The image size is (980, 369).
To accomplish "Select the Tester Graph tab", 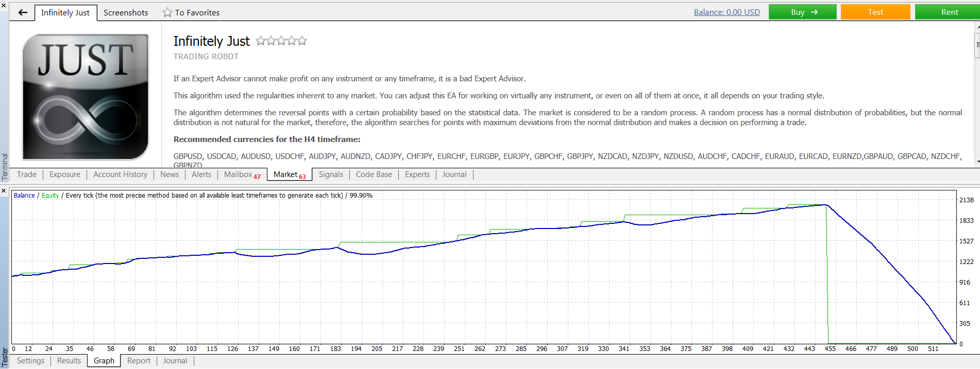I will pyautogui.click(x=104, y=361).
